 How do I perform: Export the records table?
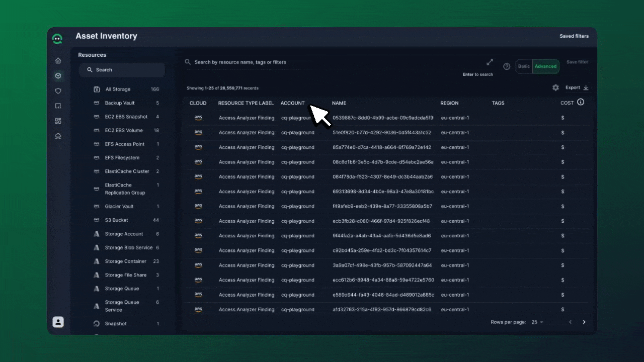click(577, 87)
